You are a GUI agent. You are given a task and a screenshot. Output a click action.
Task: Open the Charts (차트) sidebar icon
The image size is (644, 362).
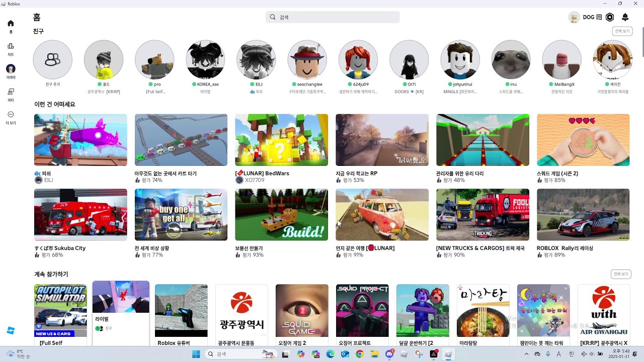(x=11, y=46)
